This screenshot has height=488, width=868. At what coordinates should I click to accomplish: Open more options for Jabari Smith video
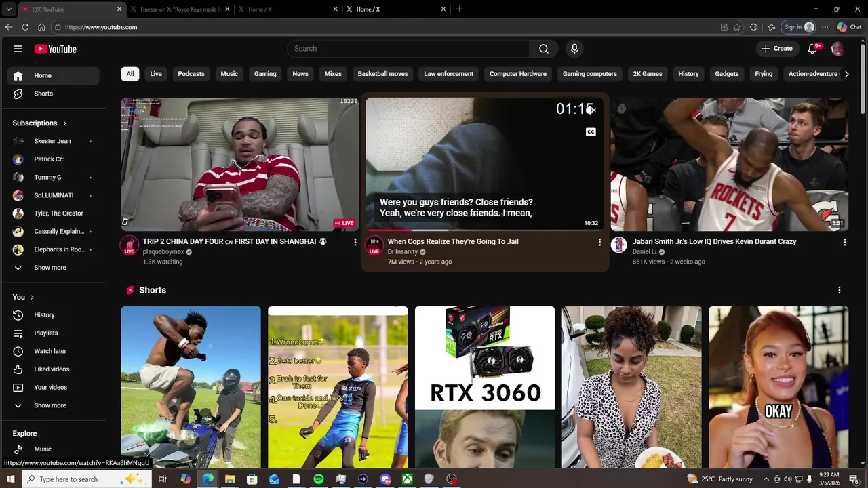[844, 242]
